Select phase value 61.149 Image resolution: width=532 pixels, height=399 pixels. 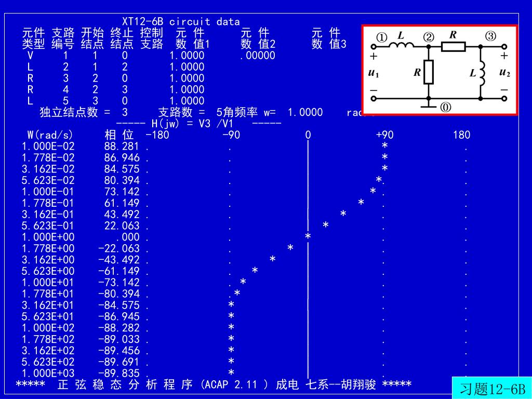[x=122, y=203]
